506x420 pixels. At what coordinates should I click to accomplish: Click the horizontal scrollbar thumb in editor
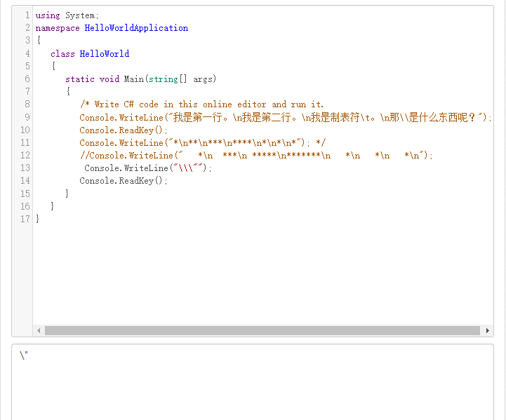coord(262,330)
